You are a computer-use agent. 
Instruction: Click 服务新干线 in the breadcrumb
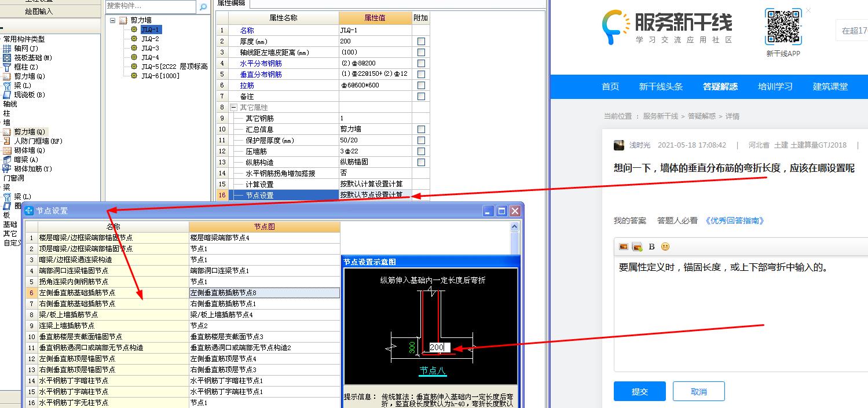pyautogui.click(x=660, y=116)
